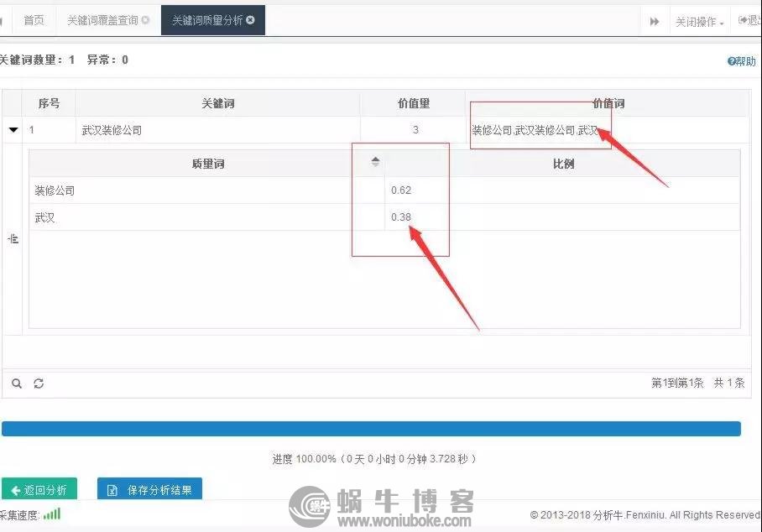Click the 装修公司,武汉装修公司,武汉 value cell
Image resolution: width=762 pixels, height=532 pixels.
point(535,130)
